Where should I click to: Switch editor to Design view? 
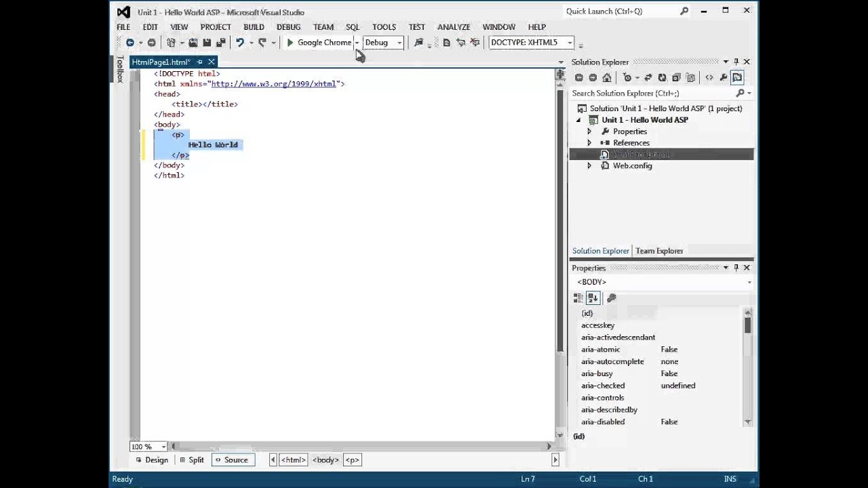(152, 460)
